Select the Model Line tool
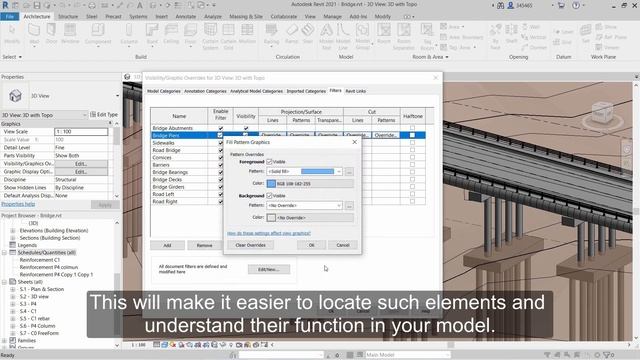 click(x=343, y=36)
